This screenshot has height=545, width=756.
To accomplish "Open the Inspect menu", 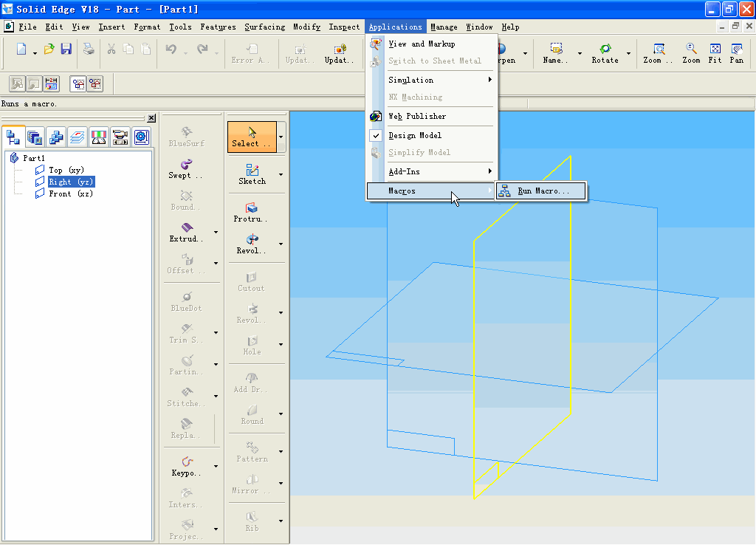I will tap(344, 27).
